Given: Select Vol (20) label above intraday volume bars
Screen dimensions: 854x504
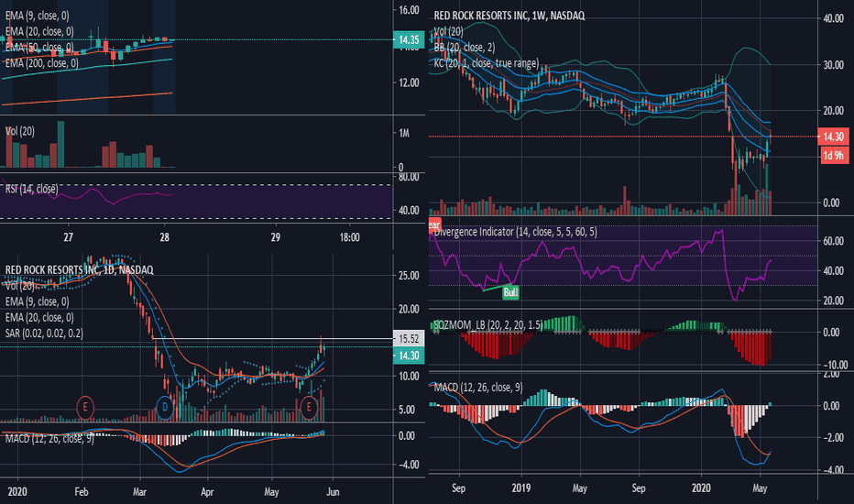Looking at the screenshot, I should pos(19,131).
